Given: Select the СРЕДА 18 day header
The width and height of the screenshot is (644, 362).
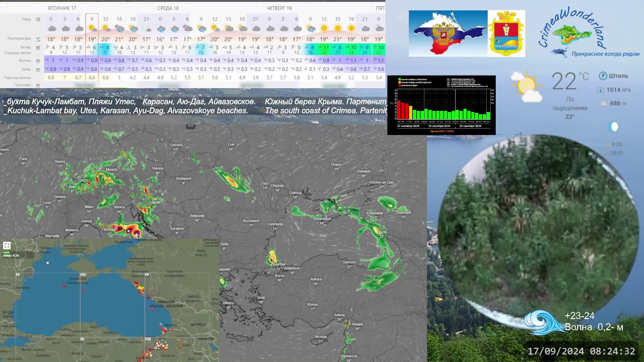Looking at the screenshot, I should click(x=168, y=8).
